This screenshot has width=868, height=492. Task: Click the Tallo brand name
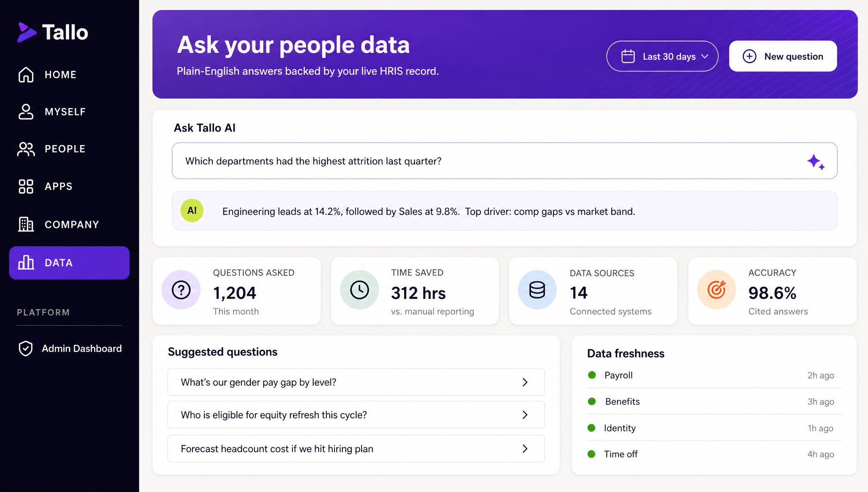point(65,32)
